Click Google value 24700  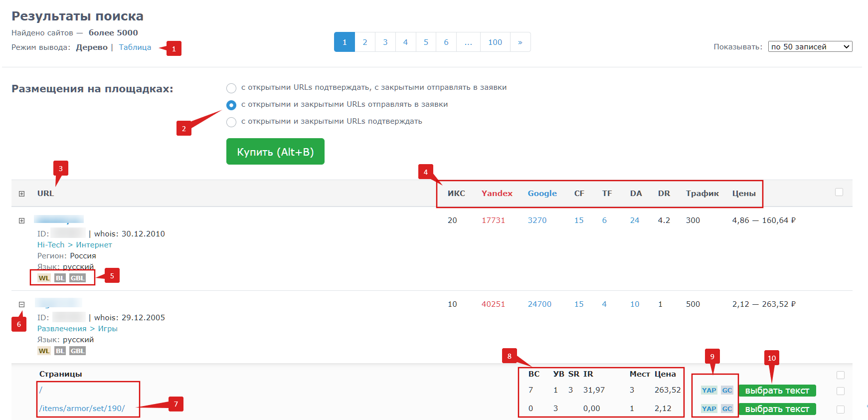coord(539,304)
